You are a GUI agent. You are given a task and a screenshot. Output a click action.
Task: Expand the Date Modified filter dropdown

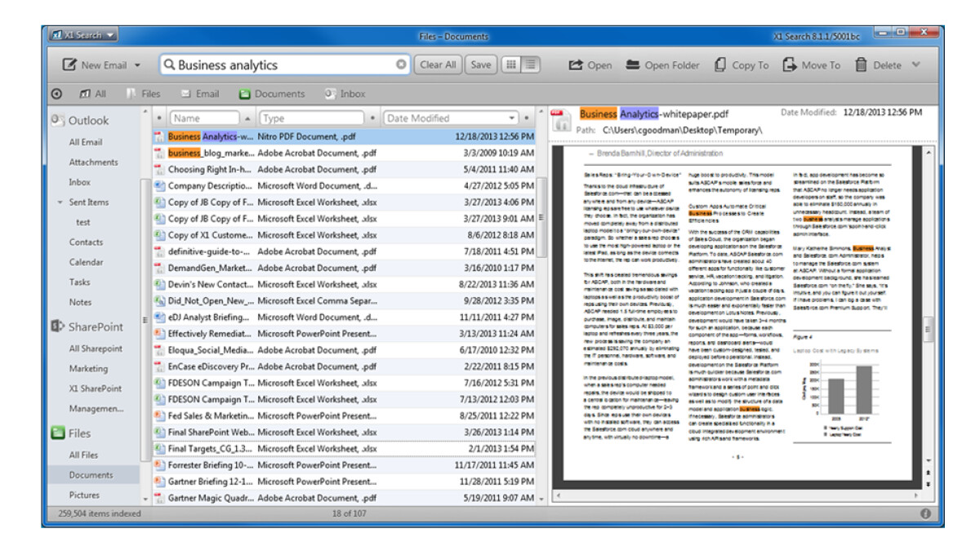pyautogui.click(x=513, y=118)
